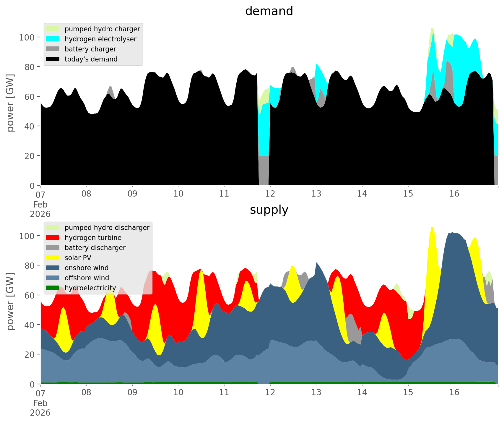The height and width of the screenshot is (423, 504).
Task: Click the date tick 16 on supply chart
Action: tap(454, 393)
